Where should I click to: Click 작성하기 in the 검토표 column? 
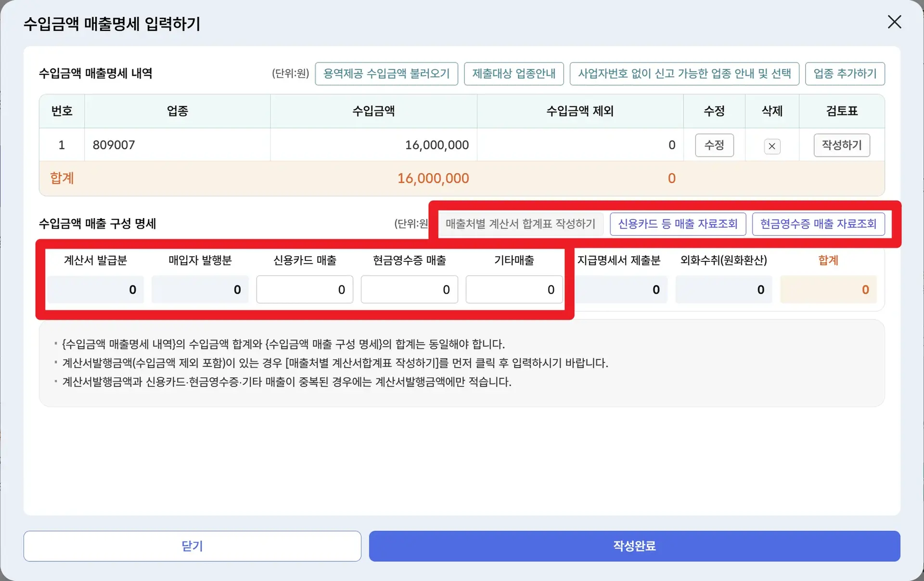pos(841,145)
